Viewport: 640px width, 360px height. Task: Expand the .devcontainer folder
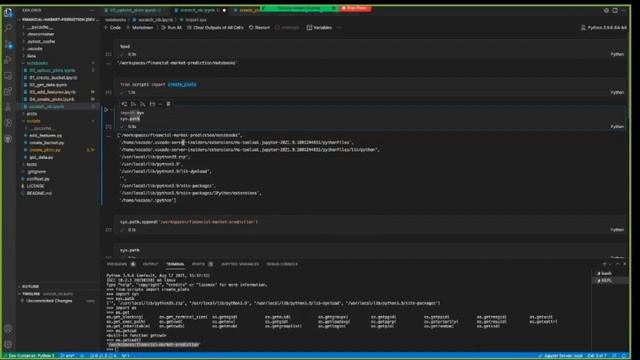pos(40,34)
